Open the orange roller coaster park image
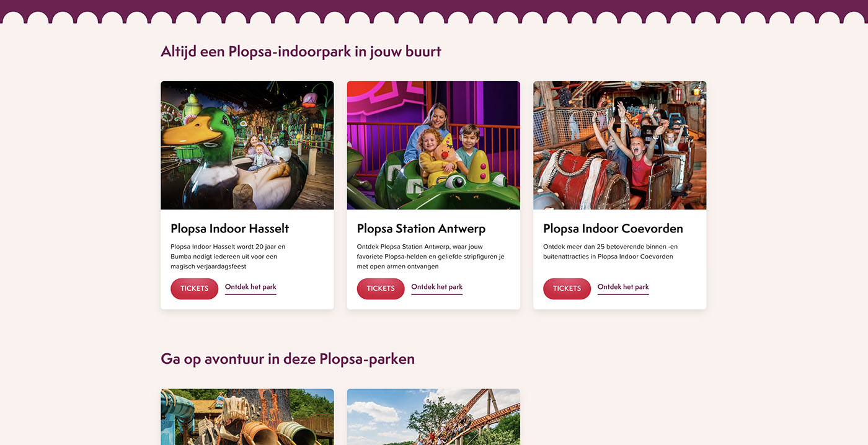The image size is (868, 445). 433,416
